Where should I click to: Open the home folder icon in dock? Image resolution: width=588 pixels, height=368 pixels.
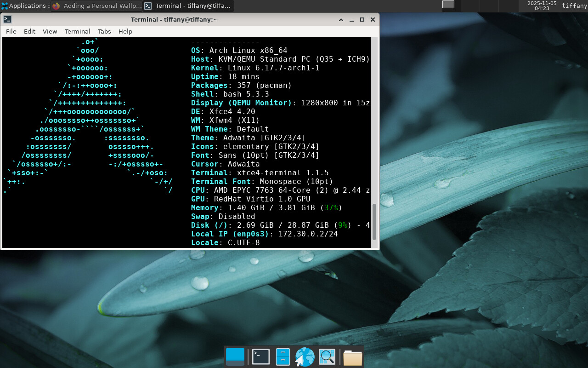tap(352, 357)
